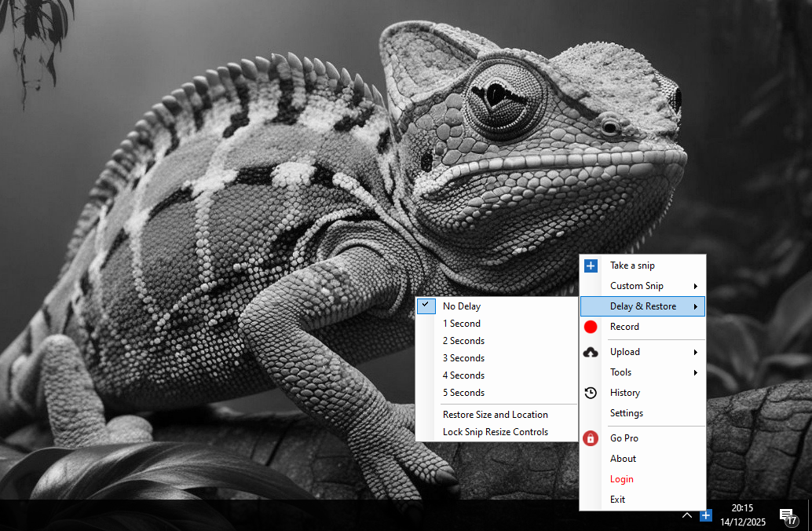Show hidden tray icons chevron

pos(686,515)
